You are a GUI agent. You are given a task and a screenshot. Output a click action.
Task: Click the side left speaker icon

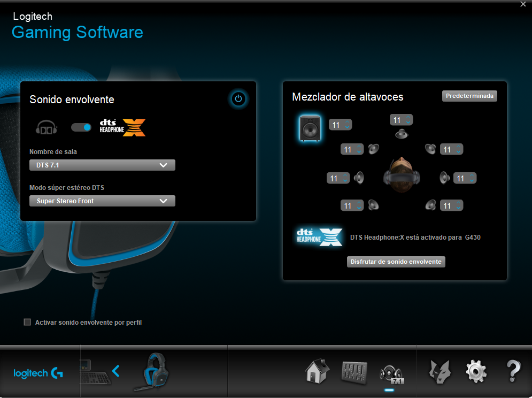(x=359, y=178)
